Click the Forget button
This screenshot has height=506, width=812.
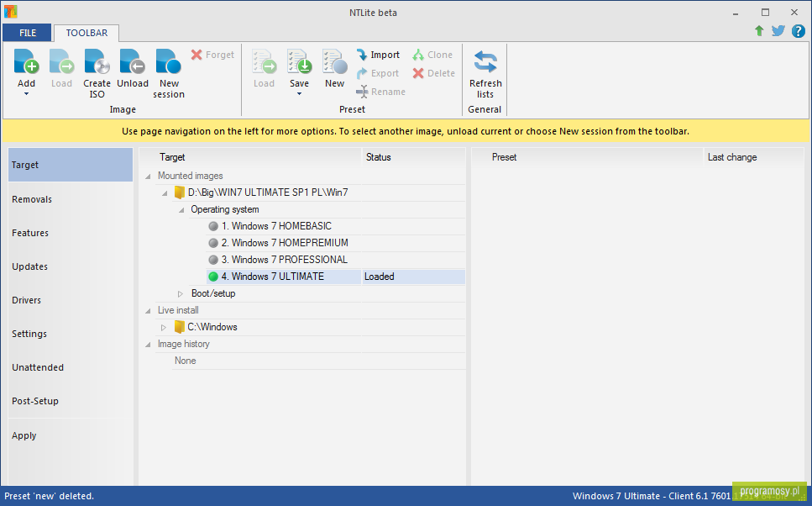212,55
